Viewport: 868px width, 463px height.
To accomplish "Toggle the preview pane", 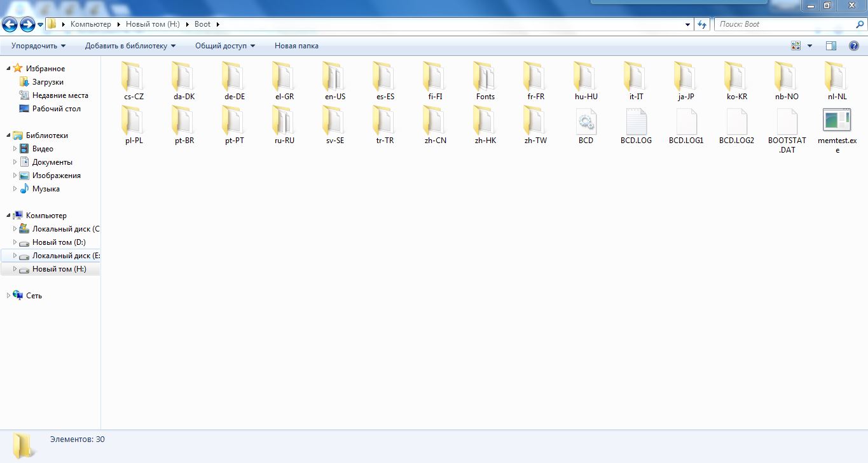I will point(830,46).
